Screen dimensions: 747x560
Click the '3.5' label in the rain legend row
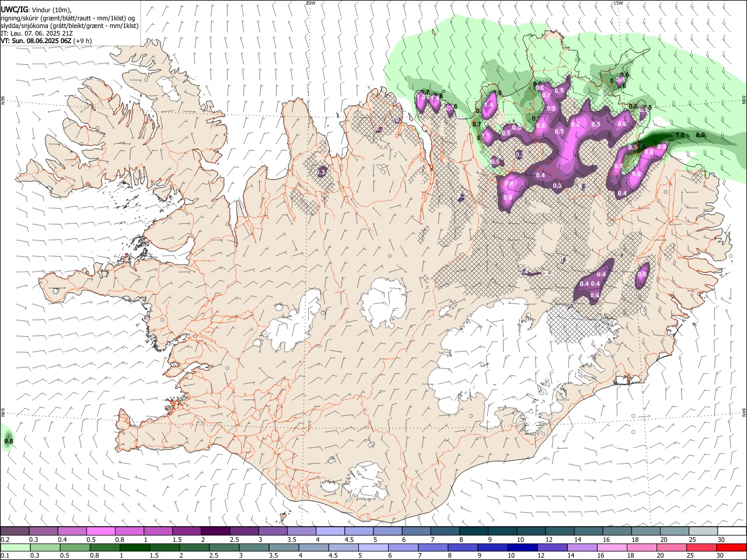[x=274, y=555]
